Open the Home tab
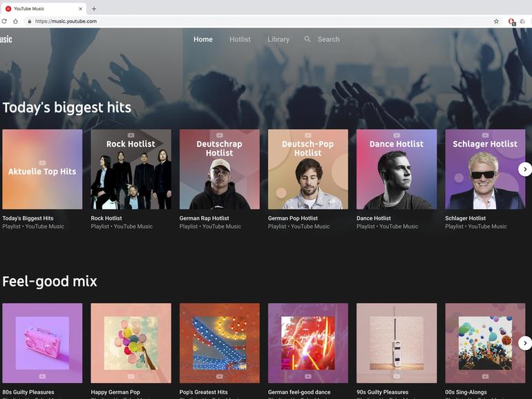Image resolution: width=532 pixels, height=399 pixels. click(x=203, y=39)
